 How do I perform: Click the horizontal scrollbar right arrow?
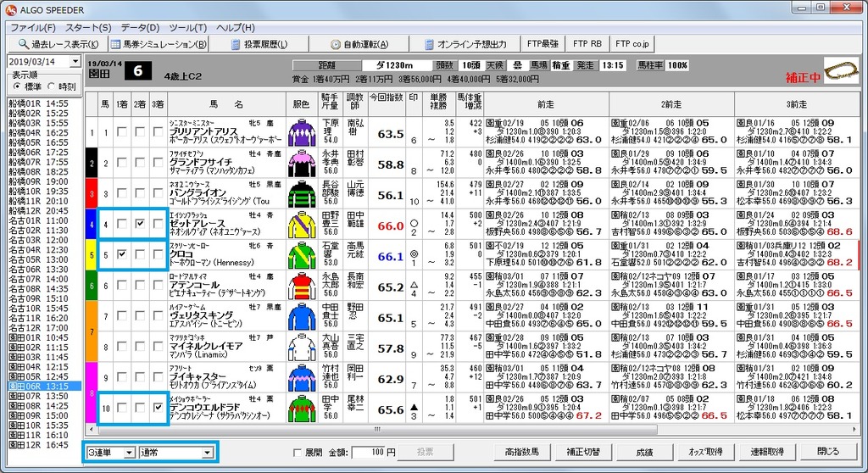click(x=854, y=429)
